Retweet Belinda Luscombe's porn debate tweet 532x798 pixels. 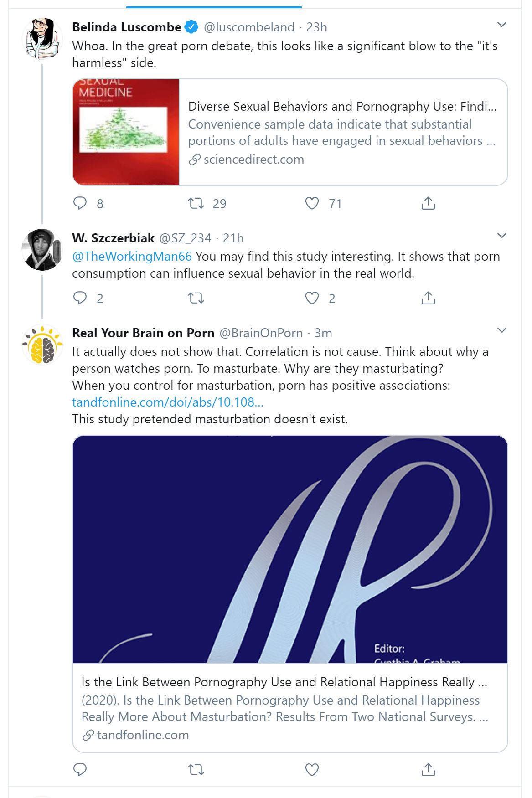(x=196, y=203)
